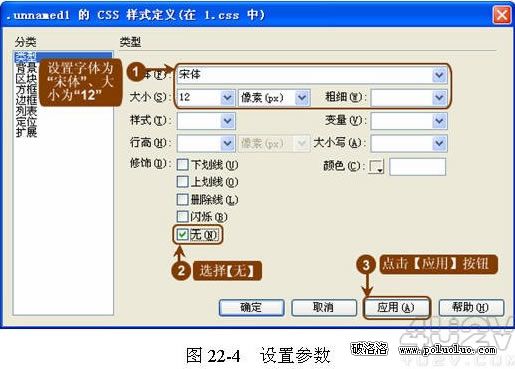The image size is (515, 369).
Task: Enable the 闪烁 blink checkbox
Action: point(183,217)
